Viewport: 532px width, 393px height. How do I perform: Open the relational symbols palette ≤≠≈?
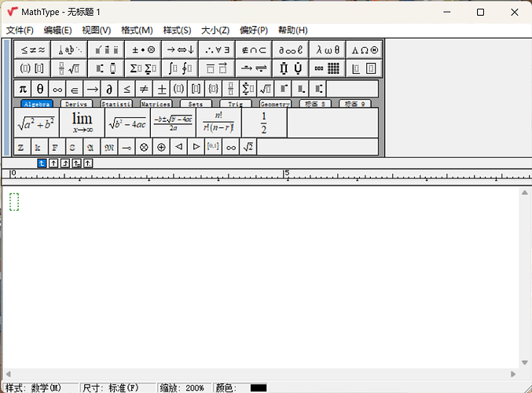click(32, 50)
